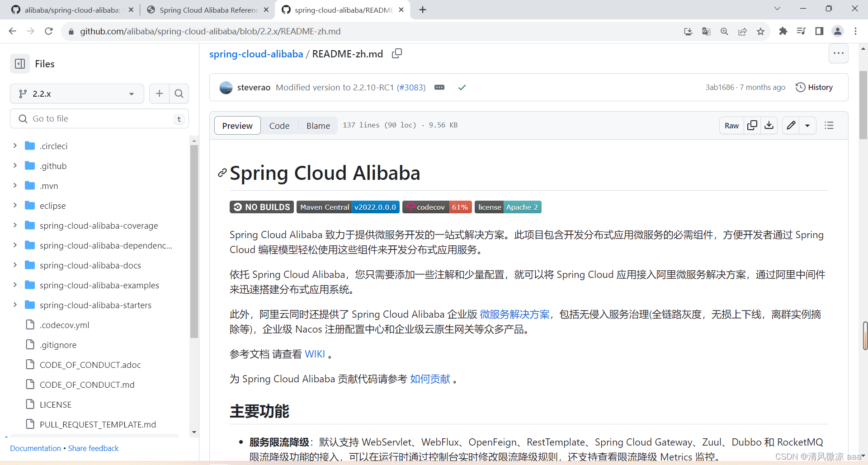Image resolution: width=868 pixels, height=465 pixels.
Task: Click the page vertical scrollbar thumb
Action: click(x=863, y=105)
